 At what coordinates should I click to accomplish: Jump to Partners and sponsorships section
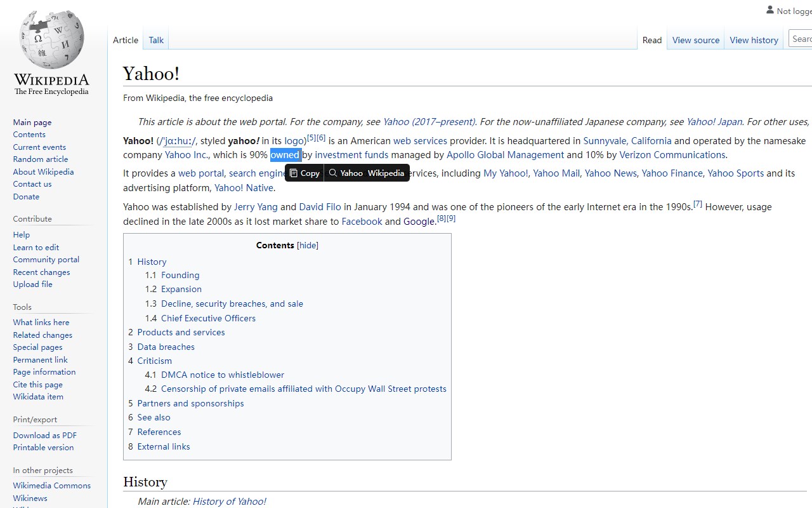190,403
